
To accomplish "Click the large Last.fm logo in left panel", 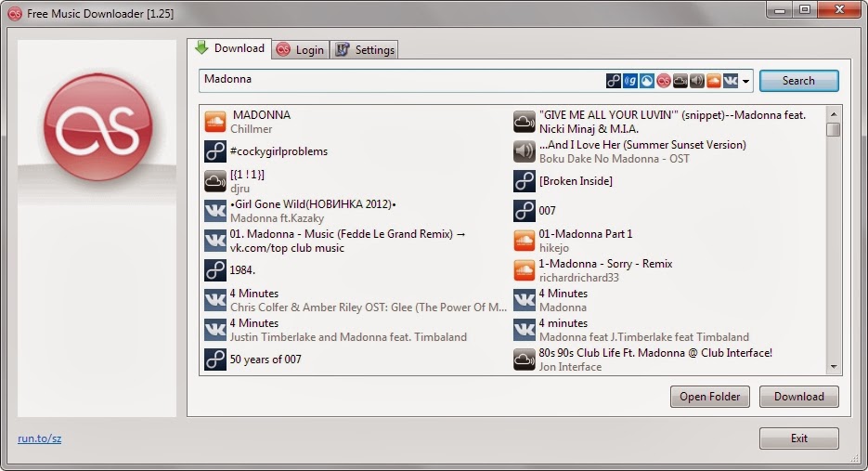I will click(x=98, y=127).
